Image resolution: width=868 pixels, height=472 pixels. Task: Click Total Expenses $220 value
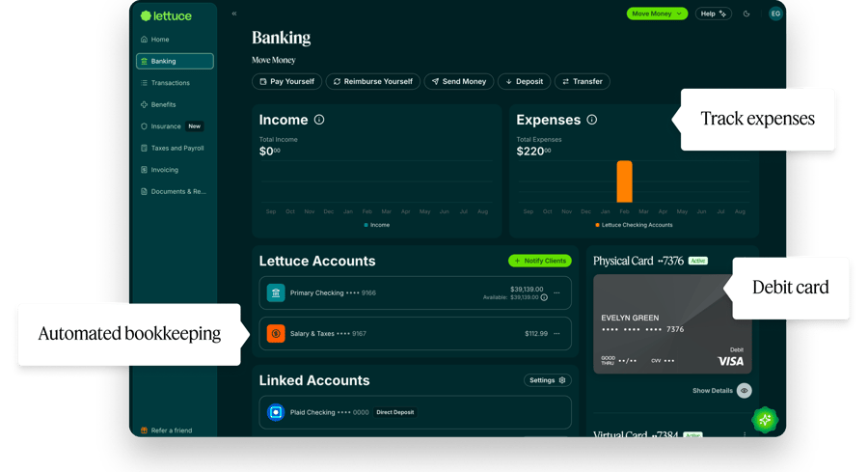pos(533,152)
